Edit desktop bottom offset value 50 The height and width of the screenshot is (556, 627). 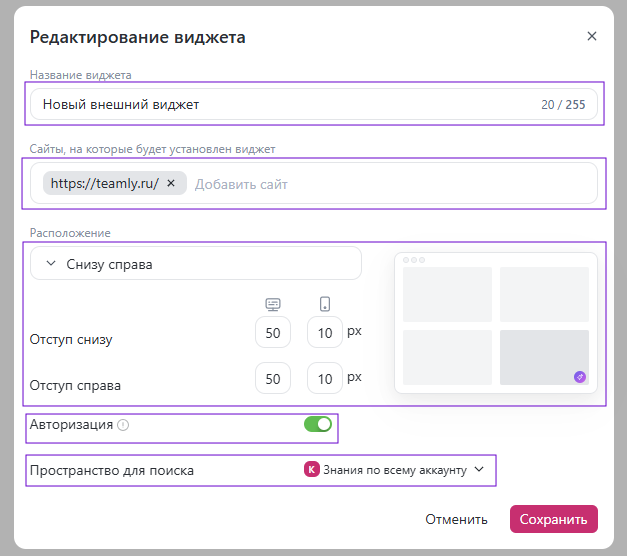273,332
